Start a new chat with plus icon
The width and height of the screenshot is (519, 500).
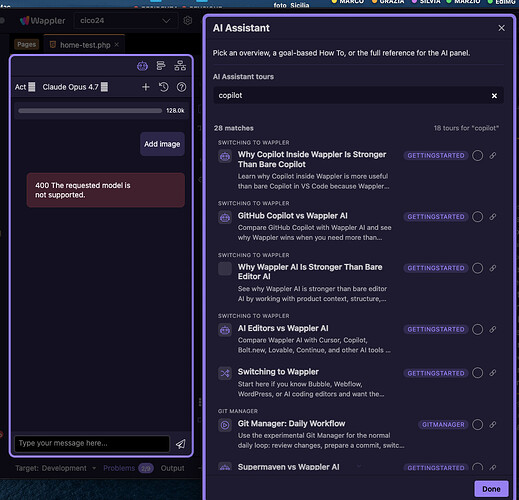point(146,87)
